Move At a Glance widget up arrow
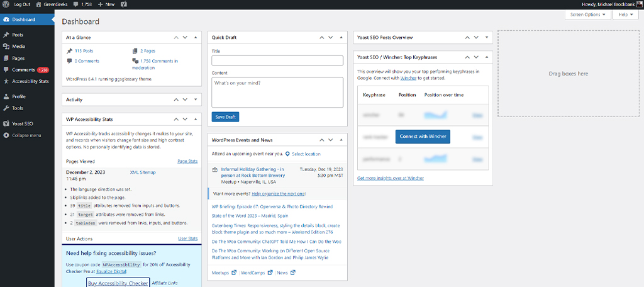The image size is (644, 287). (x=176, y=37)
